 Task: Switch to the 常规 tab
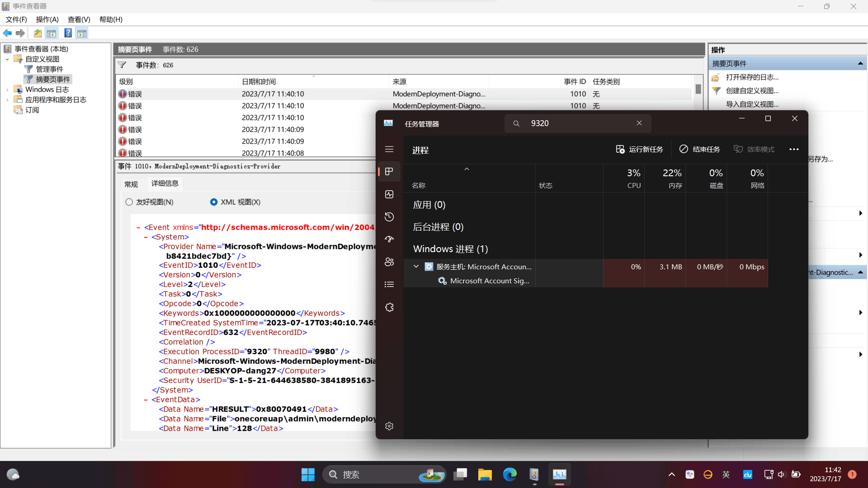click(131, 184)
